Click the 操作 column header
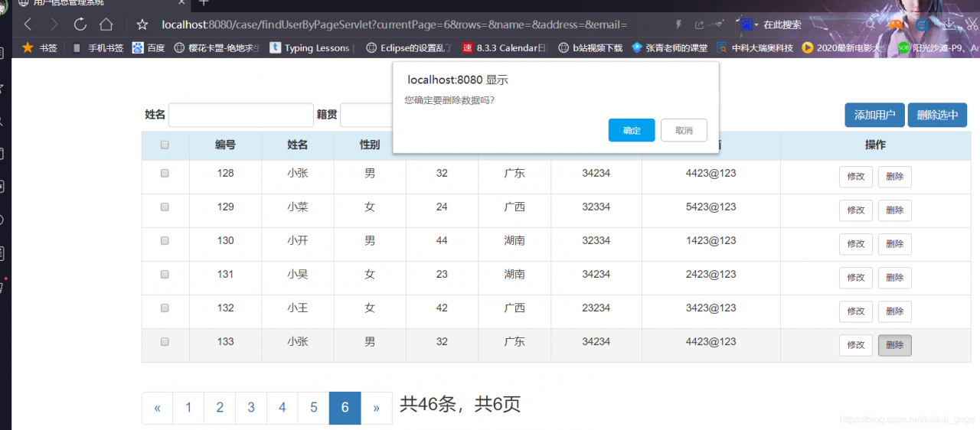The image size is (980, 430). pos(875,145)
